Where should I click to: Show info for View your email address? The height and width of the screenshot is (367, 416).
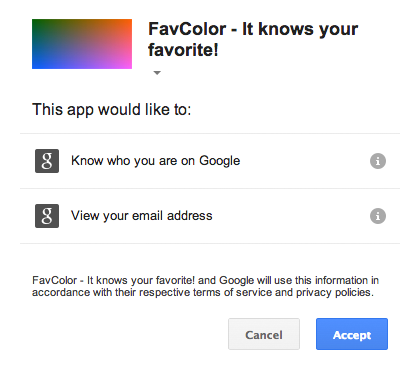pyautogui.click(x=378, y=216)
